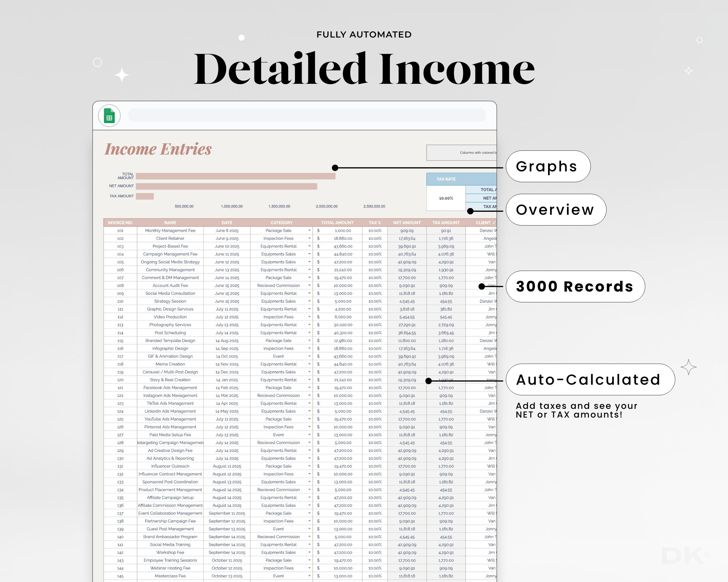Select Brand Ambassador Program cell

click(x=170, y=537)
